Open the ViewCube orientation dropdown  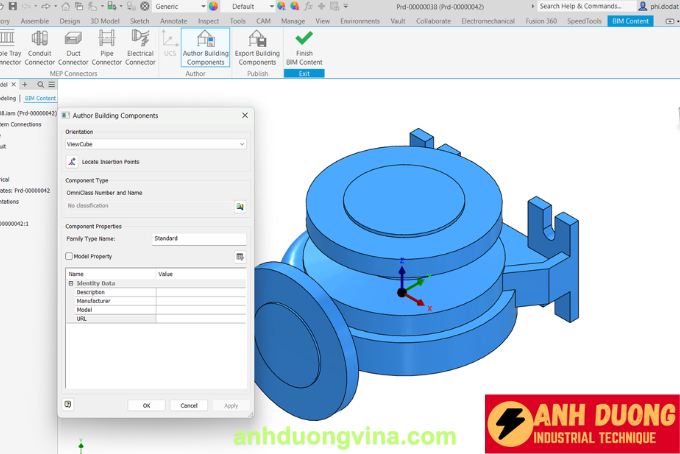pos(155,144)
